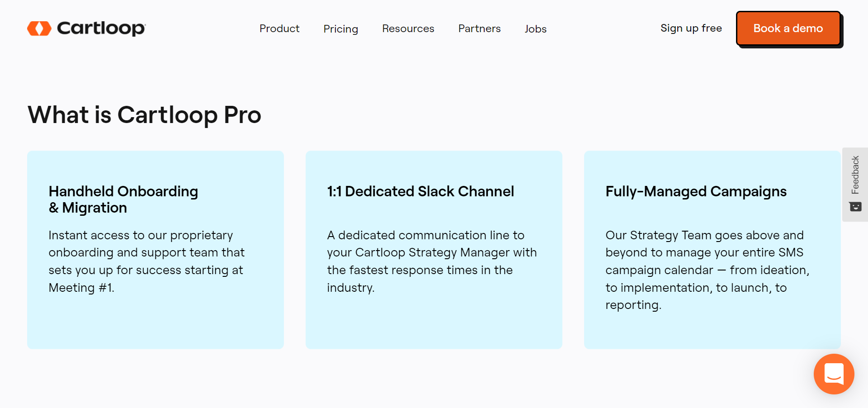Click the 'Our Strategy Team goes above' paragraph
Image resolution: width=868 pixels, height=408 pixels.
708,270
